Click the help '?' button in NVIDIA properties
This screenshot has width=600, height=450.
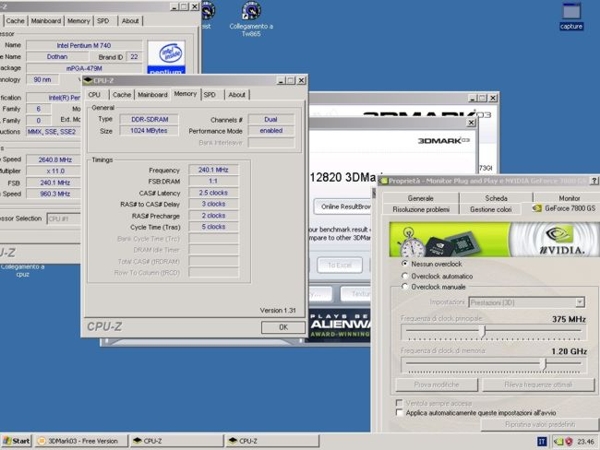pos(594,181)
